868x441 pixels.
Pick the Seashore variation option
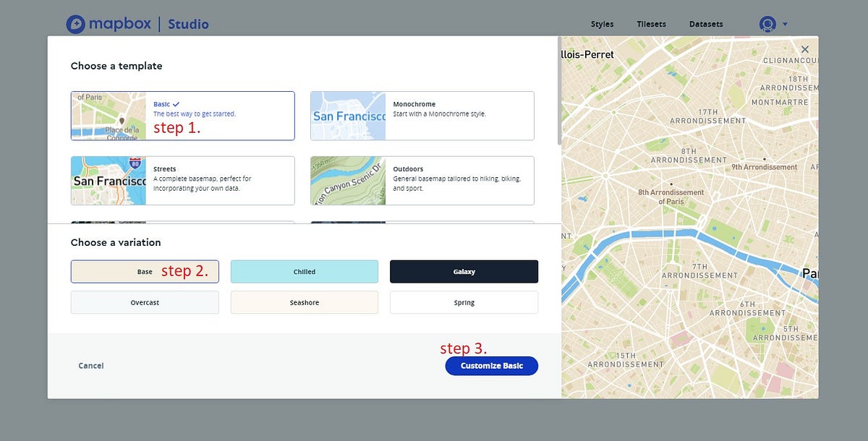[304, 302]
